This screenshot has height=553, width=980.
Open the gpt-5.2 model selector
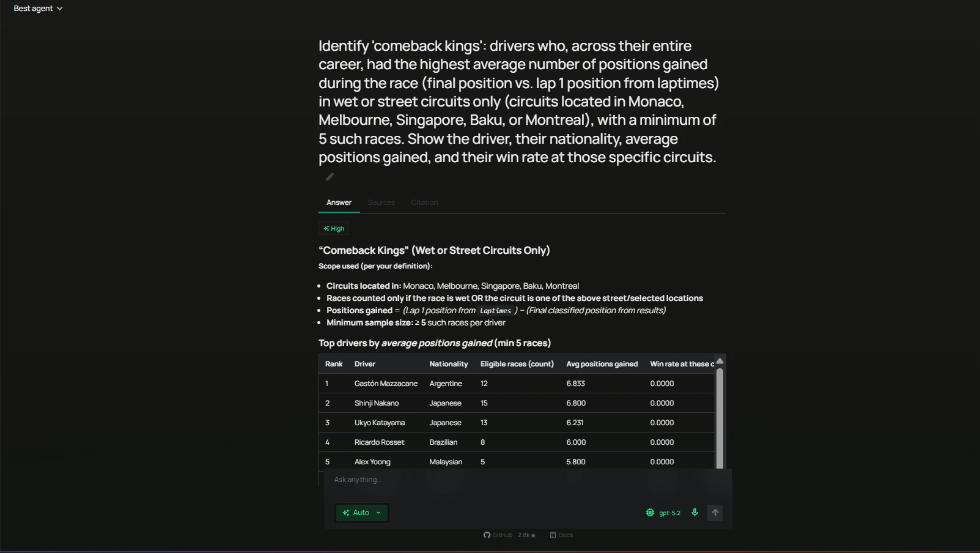point(663,513)
